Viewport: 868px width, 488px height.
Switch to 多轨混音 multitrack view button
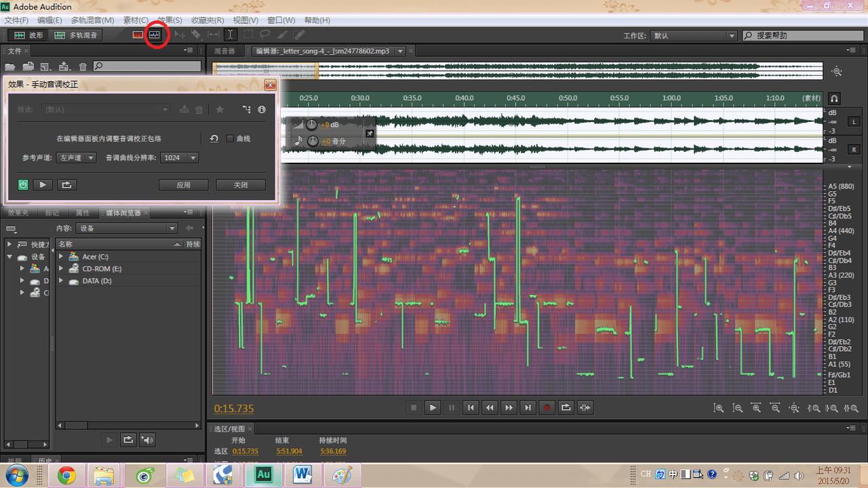(76, 35)
